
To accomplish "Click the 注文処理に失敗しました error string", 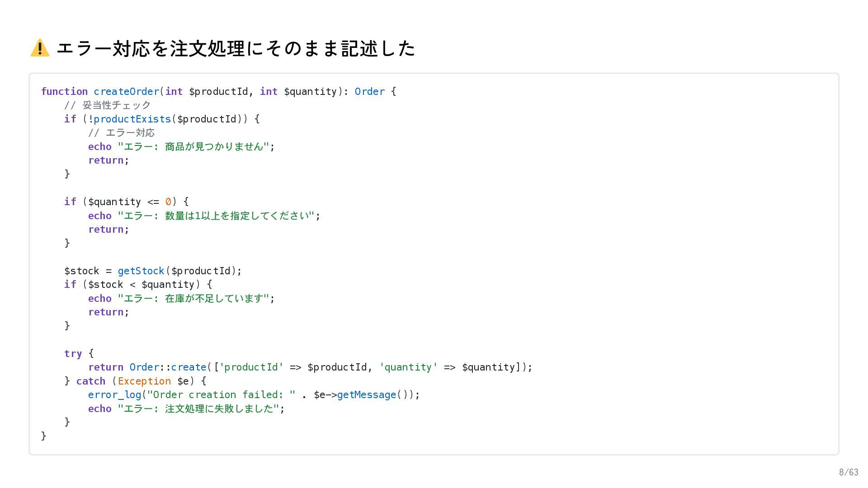I will (x=198, y=408).
